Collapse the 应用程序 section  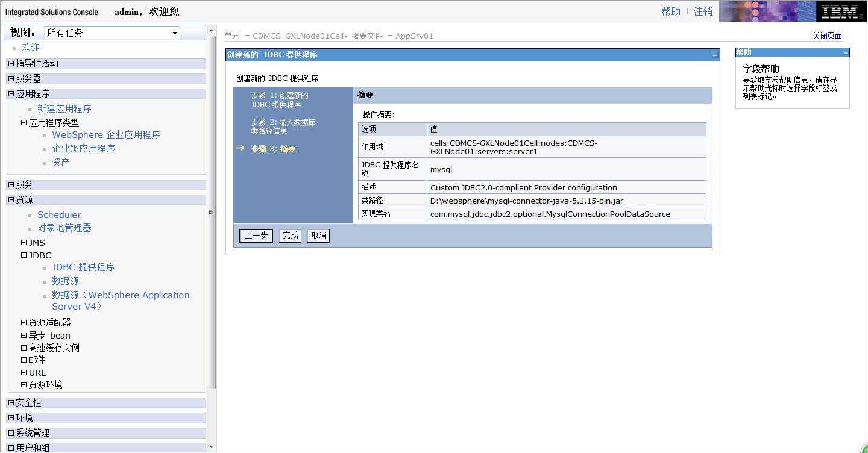tap(11, 93)
